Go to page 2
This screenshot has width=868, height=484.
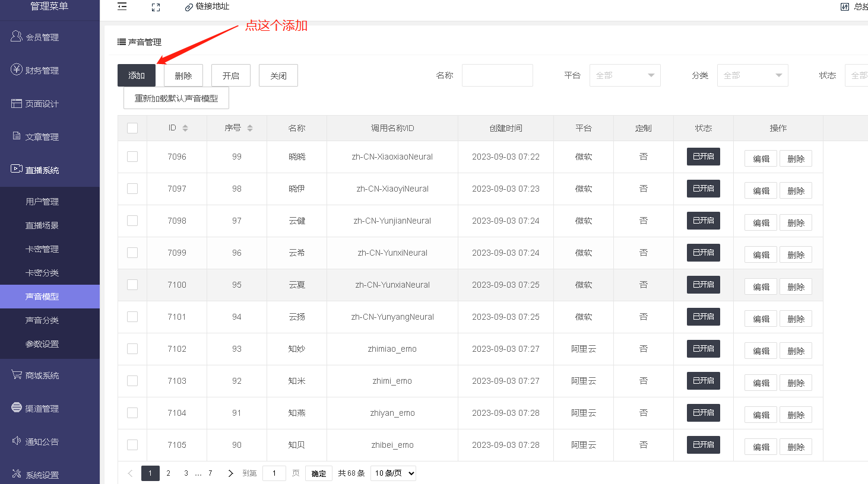pos(169,473)
